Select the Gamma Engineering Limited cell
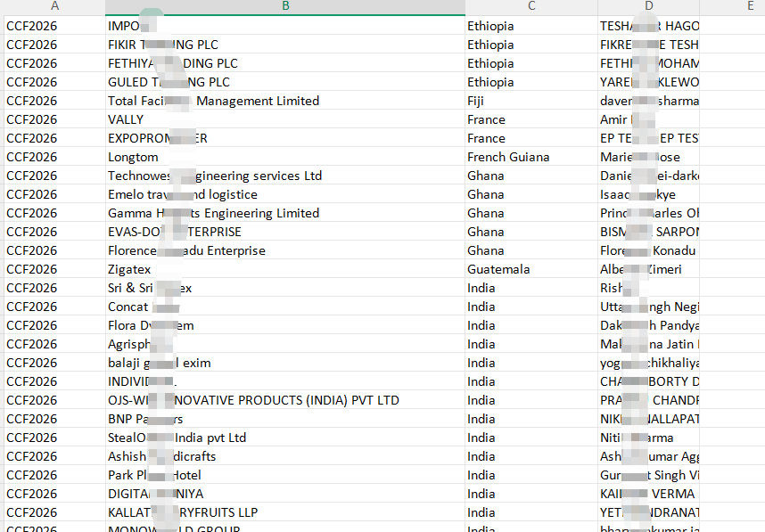The width and height of the screenshot is (765, 532). [284, 213]
